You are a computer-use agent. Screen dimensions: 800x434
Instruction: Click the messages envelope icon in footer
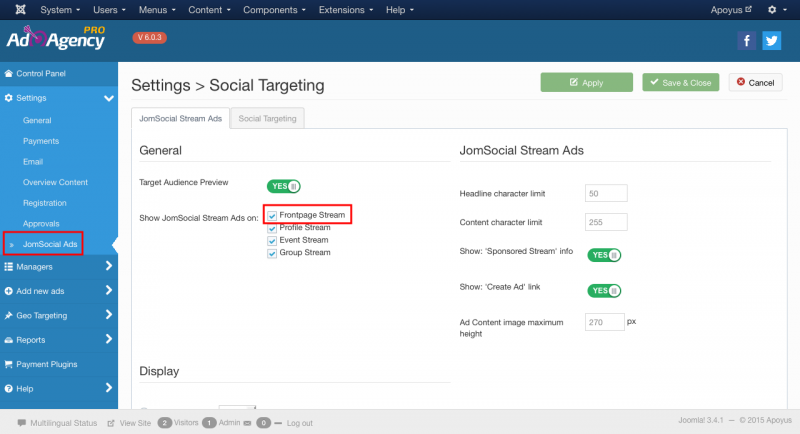pos(247,423)
